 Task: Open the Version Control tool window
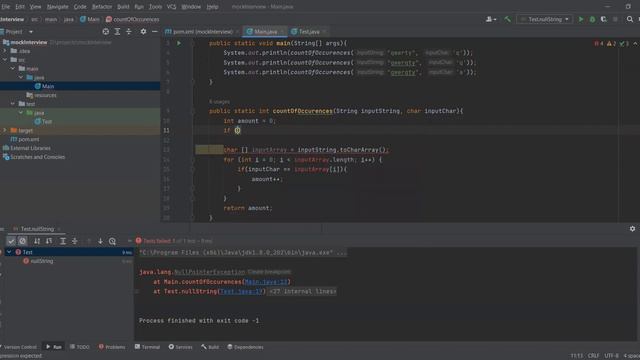19,347
